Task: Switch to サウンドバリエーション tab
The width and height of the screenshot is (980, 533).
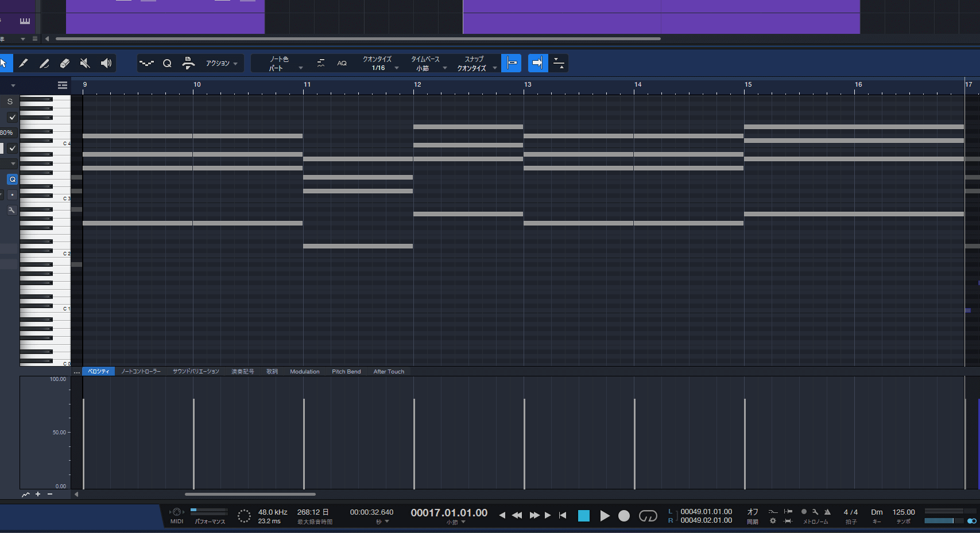Action: pyautogui.click(x=196, y=371)
